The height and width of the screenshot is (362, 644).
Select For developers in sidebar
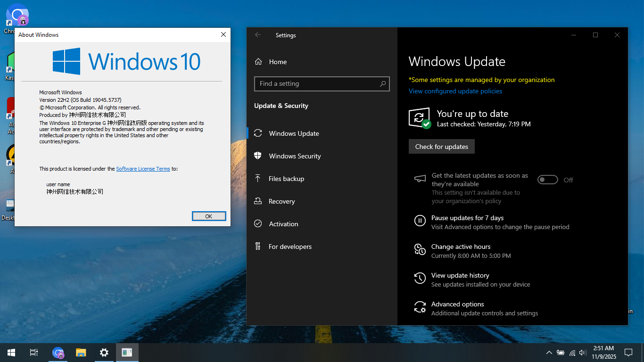point(290,247)
